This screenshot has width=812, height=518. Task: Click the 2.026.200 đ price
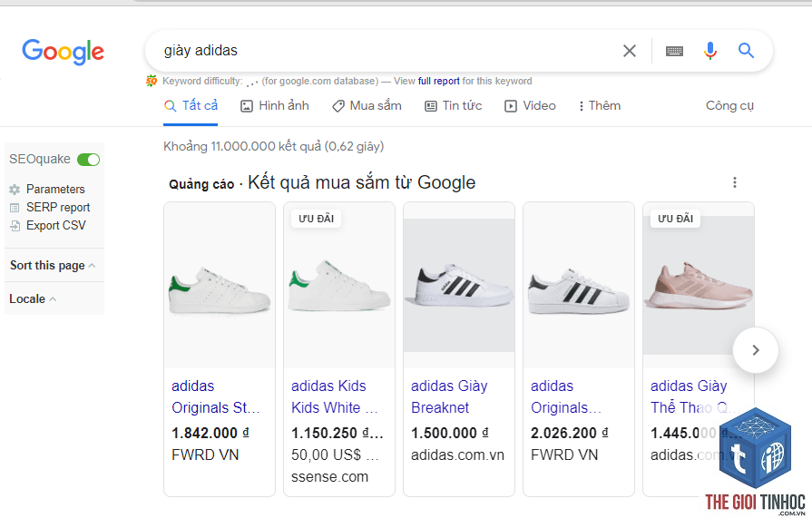[569, 433]
